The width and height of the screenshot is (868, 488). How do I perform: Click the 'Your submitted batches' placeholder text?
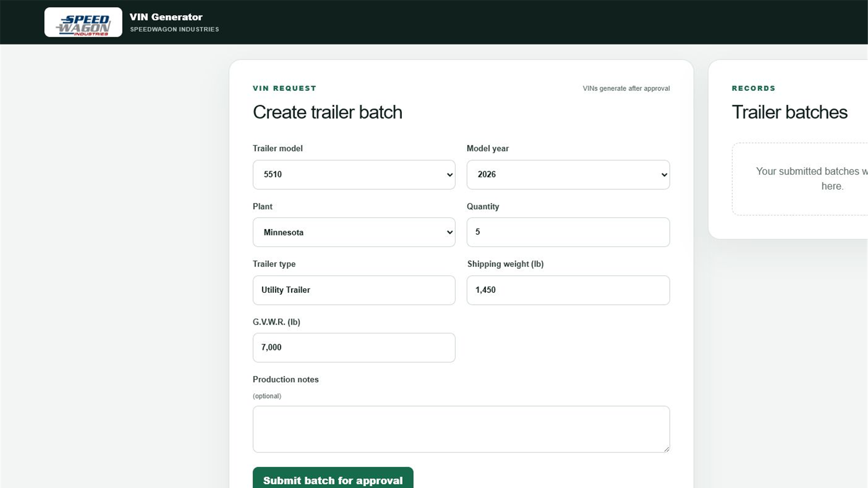[811, 178]
